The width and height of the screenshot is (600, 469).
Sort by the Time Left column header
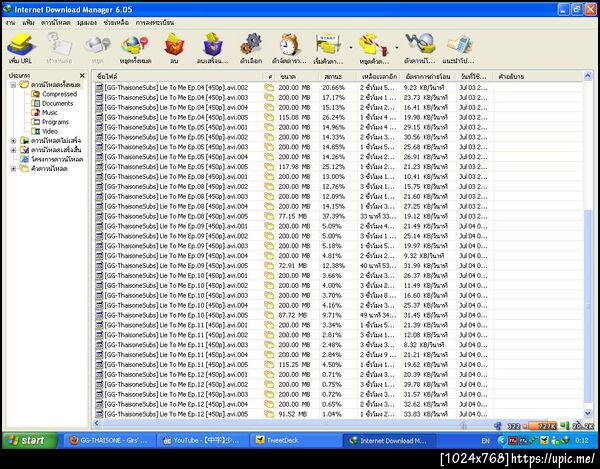378,77
